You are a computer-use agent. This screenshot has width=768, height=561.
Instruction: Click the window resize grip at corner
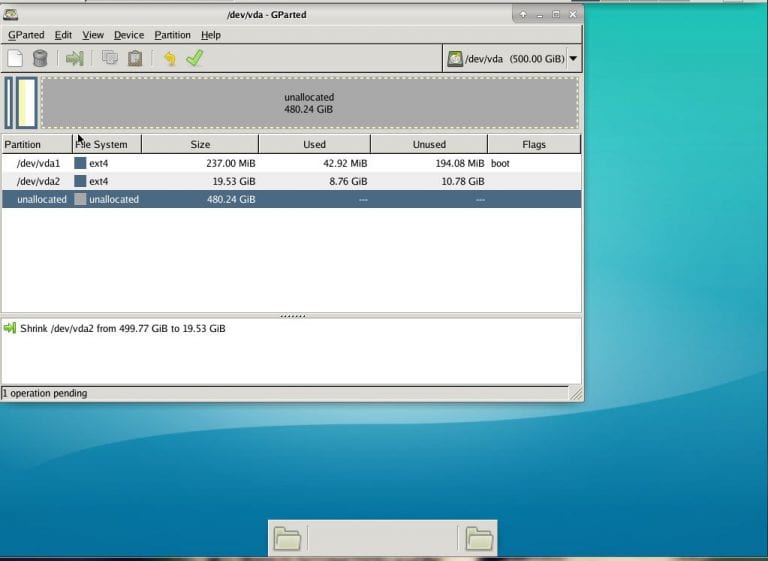(576, 394)
